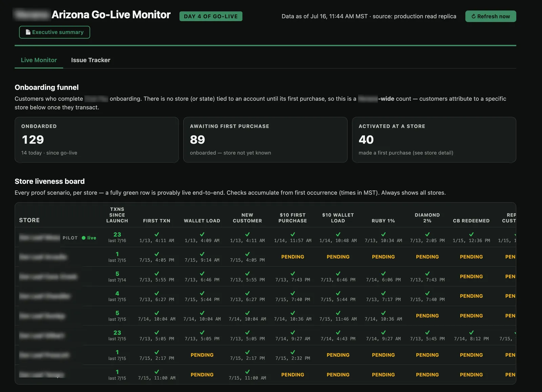Click the STORE column header
542x392 pixels.
click(x=29, y=220)
